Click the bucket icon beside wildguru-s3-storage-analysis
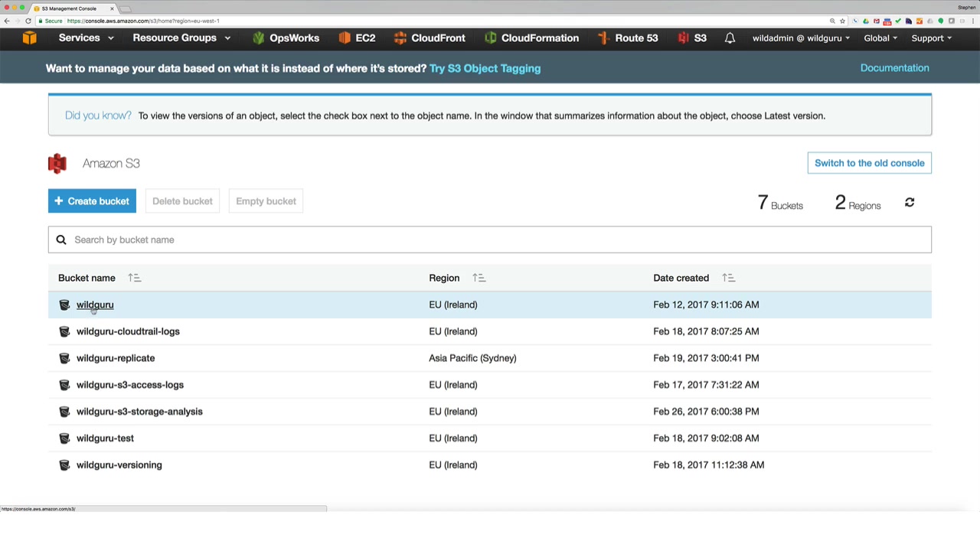The height and width of the screenshot is (551, 980). (64, 412)
